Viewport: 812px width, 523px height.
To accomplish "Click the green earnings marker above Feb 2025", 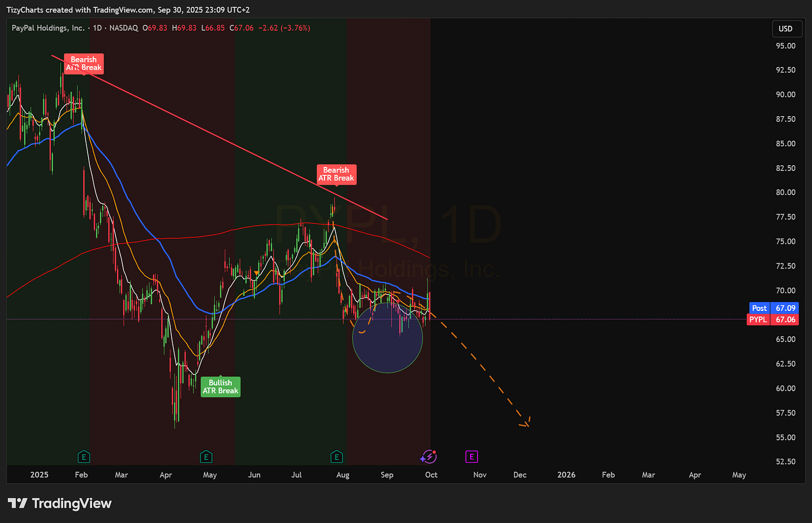I will [84, 457].
